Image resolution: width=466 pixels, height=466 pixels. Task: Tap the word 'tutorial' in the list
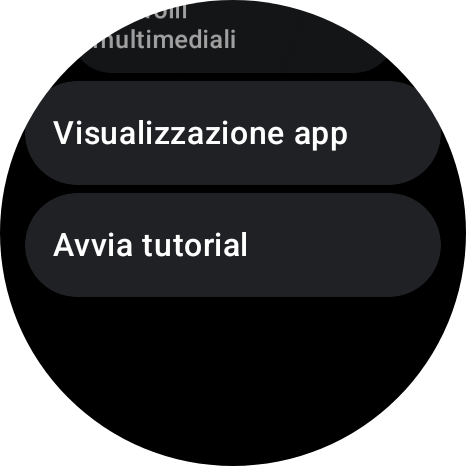tap(195, 245)
